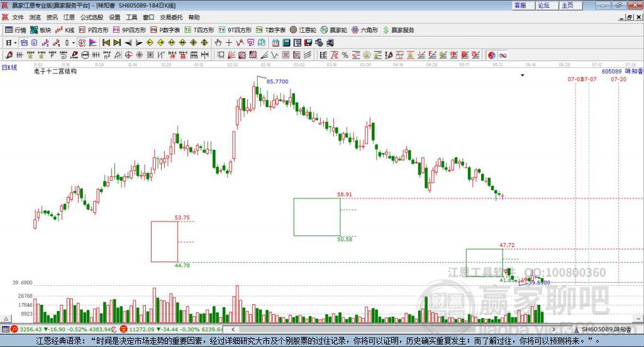644x347 pixels.
Task: Click the 605089 味知香 stock header
Action: click(x=622, y=72)
